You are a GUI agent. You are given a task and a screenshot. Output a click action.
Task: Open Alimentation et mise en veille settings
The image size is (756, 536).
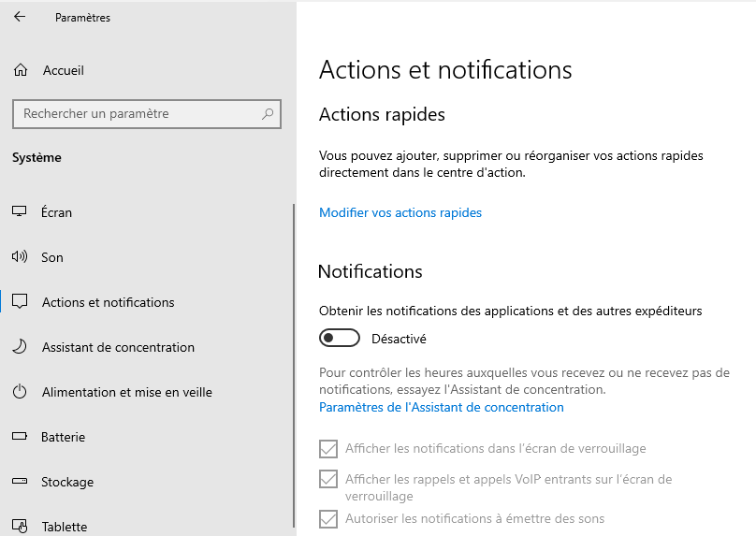click(x=126, y=392)
